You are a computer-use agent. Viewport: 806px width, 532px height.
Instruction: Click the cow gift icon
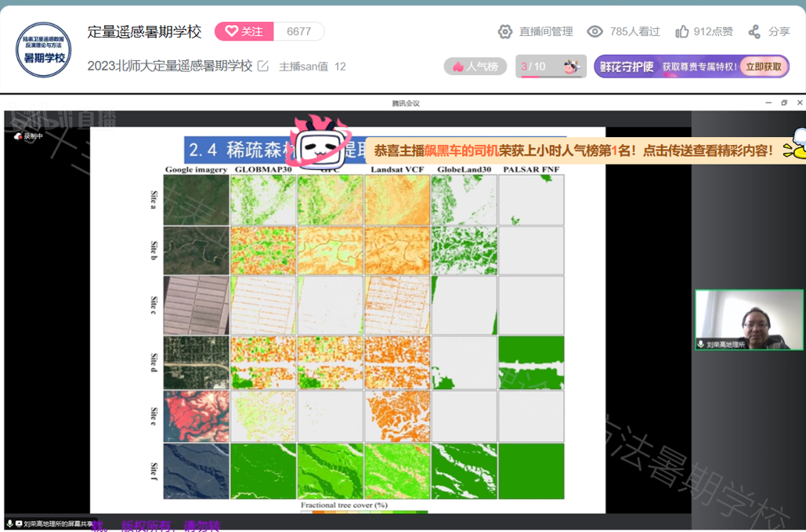[571, 67]
